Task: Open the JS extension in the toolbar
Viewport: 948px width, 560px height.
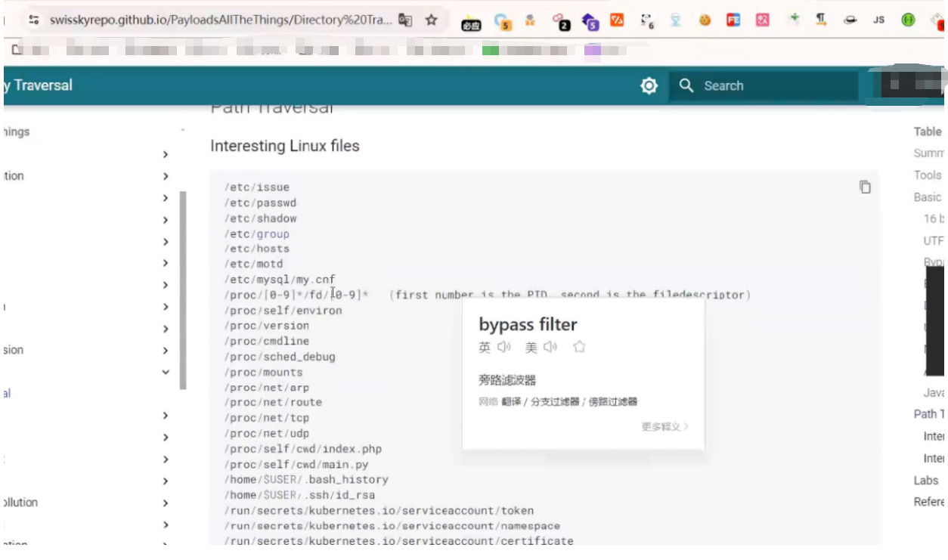Action: pos(878,20)
